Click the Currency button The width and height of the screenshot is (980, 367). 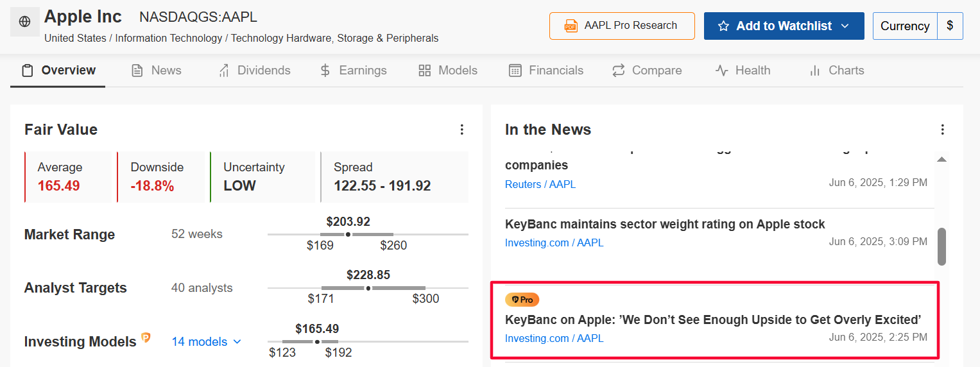click(905, 26)
